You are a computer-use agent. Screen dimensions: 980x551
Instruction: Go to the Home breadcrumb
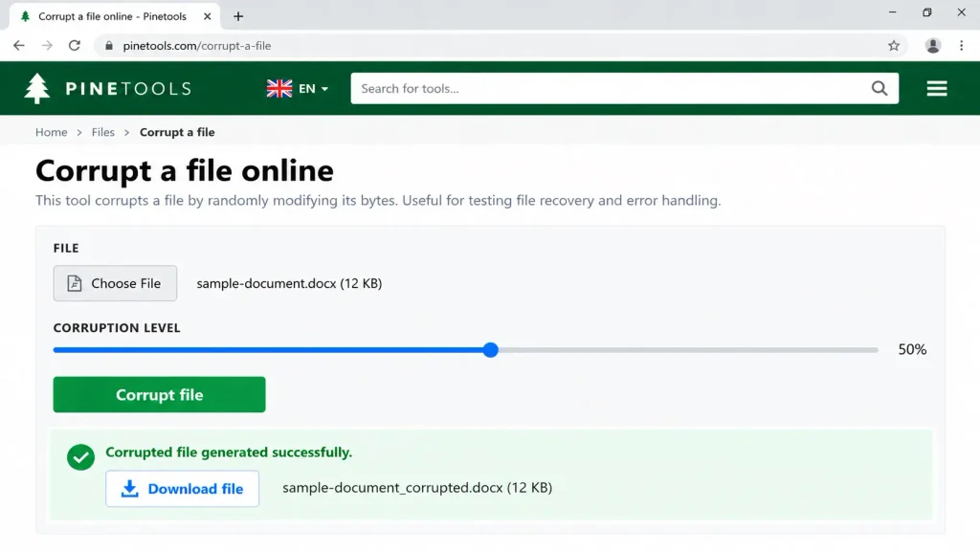pyautogui.click(x=52, y=132)
